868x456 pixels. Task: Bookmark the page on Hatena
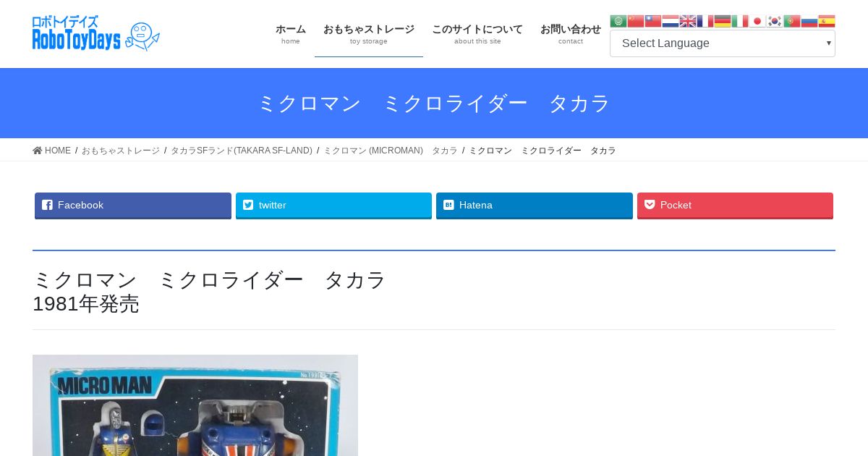[x=535, y=206]
